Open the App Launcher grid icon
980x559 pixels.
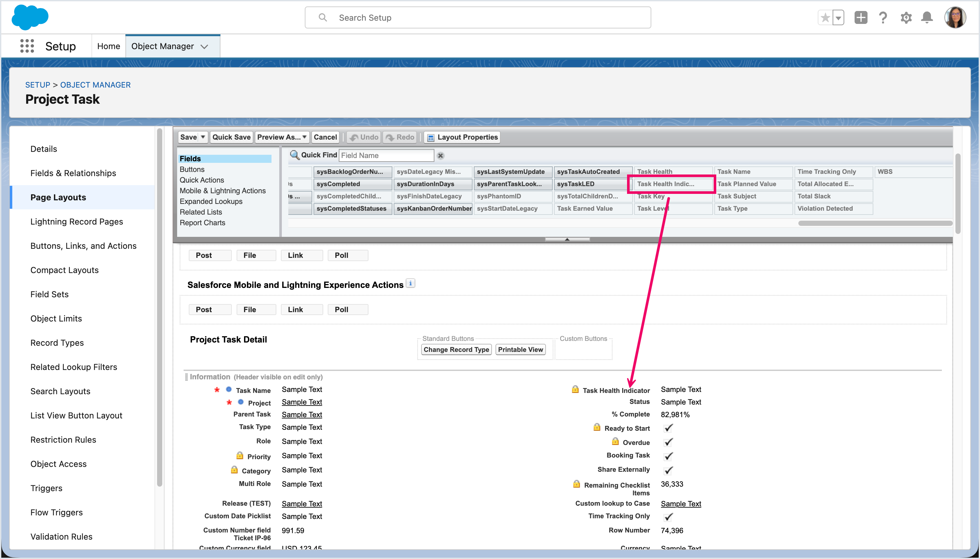coord(27,46)
